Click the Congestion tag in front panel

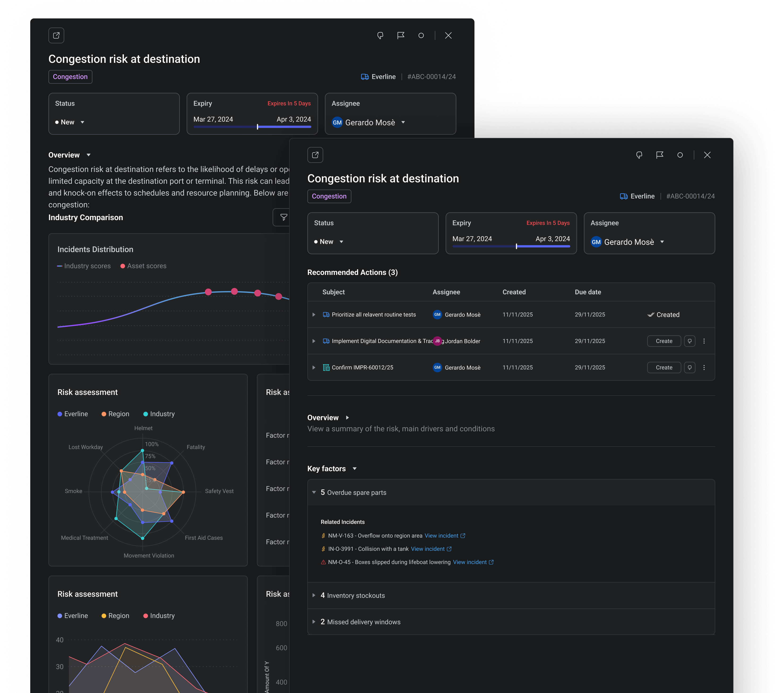pos(329,196)
